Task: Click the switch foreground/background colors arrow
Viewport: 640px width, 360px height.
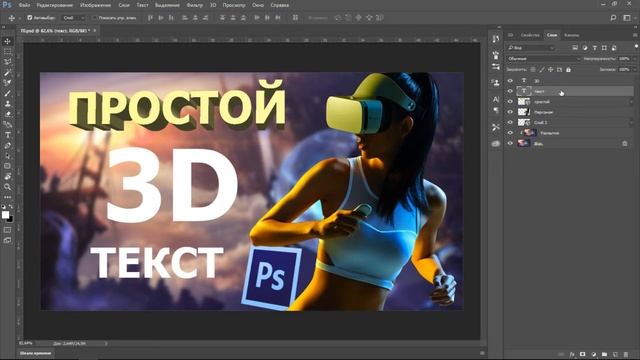Action: click(x=11, y=207)
